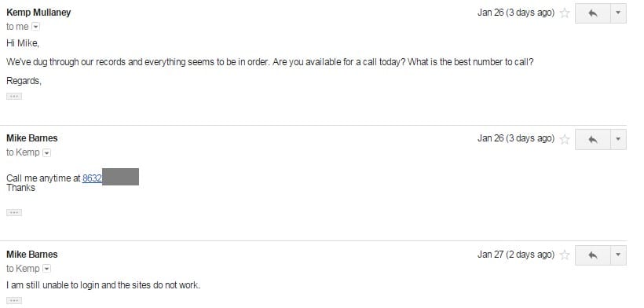Click the 'Jan 27 (2 days ago)' timestamp
Screen dimensions: 644x308
516,255
